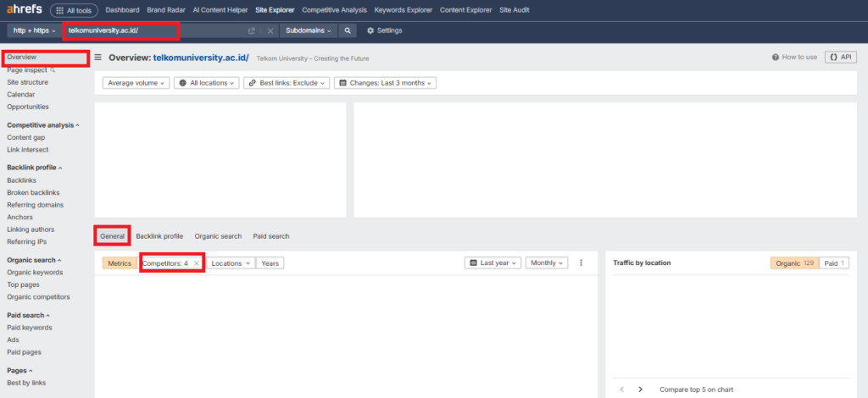
Task: Click the Ahrefs logo
Action: pos(25,9)
